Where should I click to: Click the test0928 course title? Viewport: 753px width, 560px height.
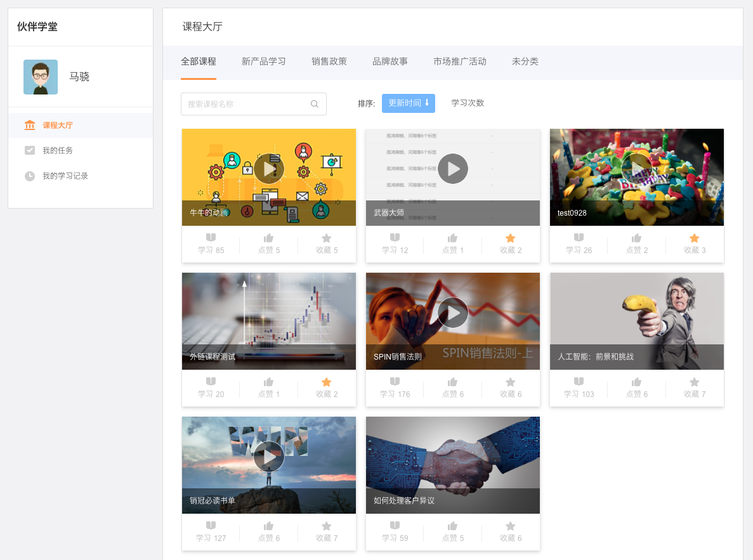tap(572, 212)
